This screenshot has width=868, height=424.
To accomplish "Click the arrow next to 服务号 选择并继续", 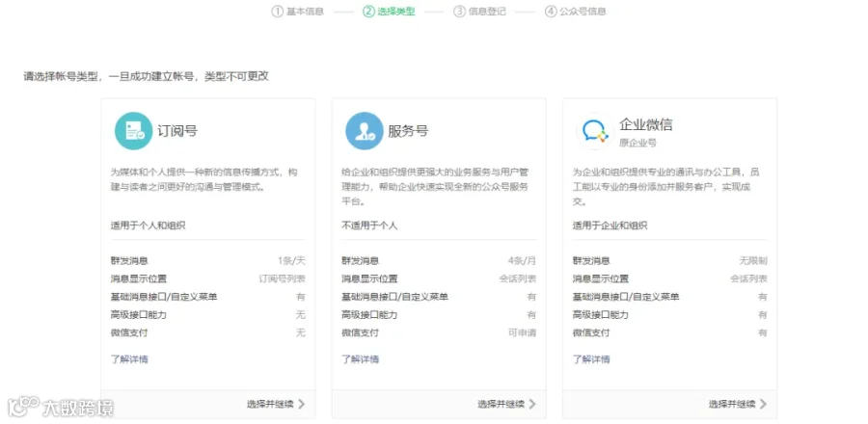I will (532, 404).
